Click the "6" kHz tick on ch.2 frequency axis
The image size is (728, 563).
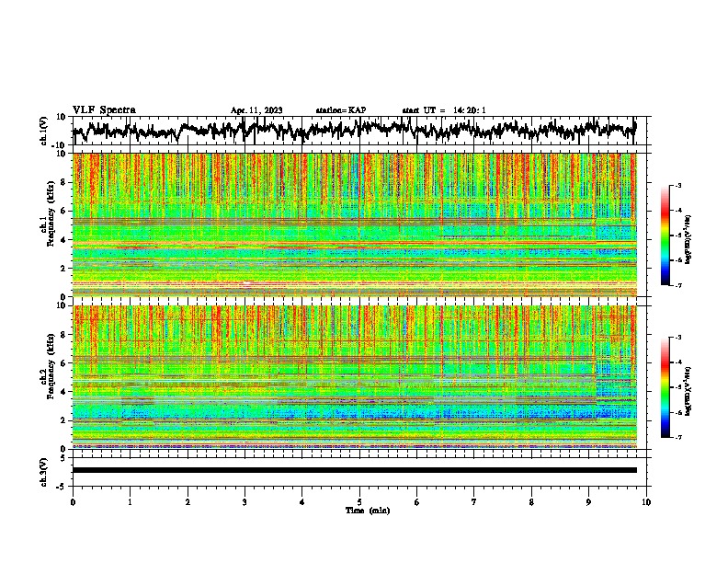[x=63, y=363]
